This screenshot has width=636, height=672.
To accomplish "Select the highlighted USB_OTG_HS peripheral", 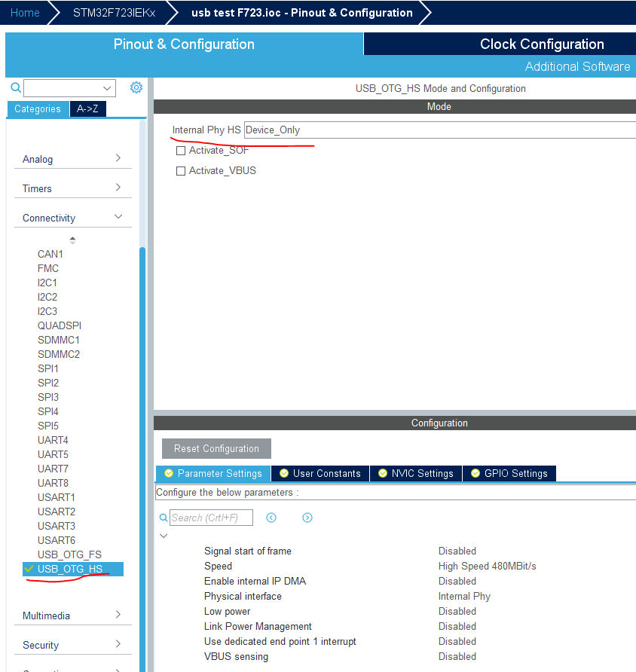I will click(73, 569).
